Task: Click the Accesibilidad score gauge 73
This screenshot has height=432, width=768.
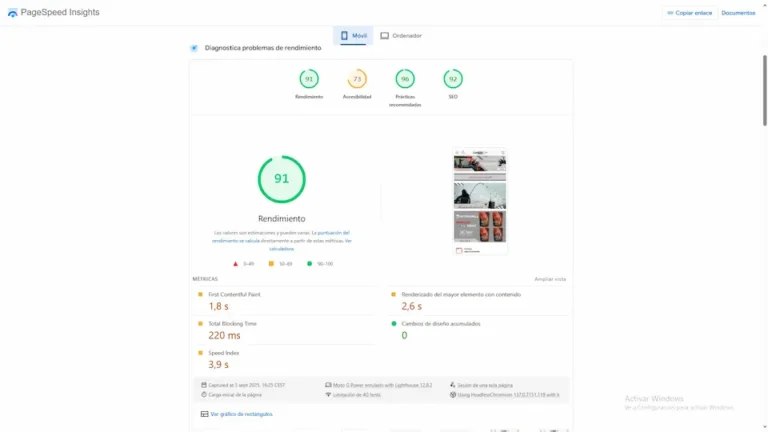Action: pyautogui.click(x=357, y=79)
